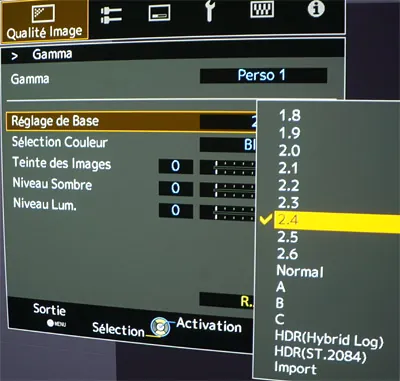This screenshot has height=381, width=400.
Task: Choose gamma option C
Action: (280, 319)
